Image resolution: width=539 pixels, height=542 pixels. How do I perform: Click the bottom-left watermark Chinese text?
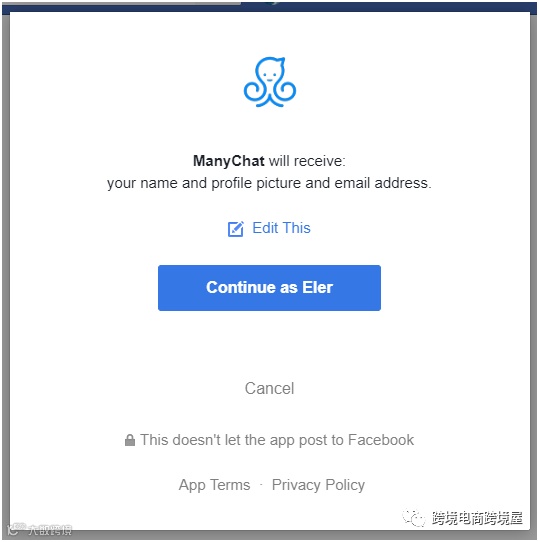pyautogui.click(x=50, y=530)
